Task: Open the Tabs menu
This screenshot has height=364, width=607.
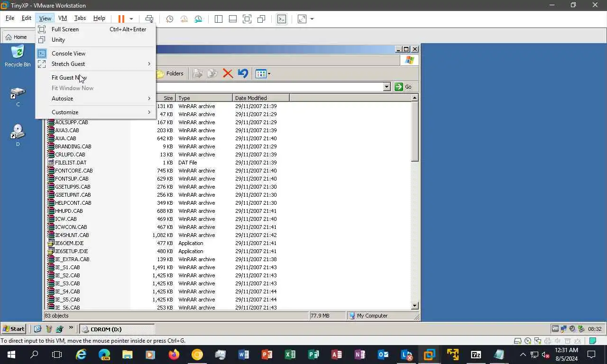Action: (80, 18)
